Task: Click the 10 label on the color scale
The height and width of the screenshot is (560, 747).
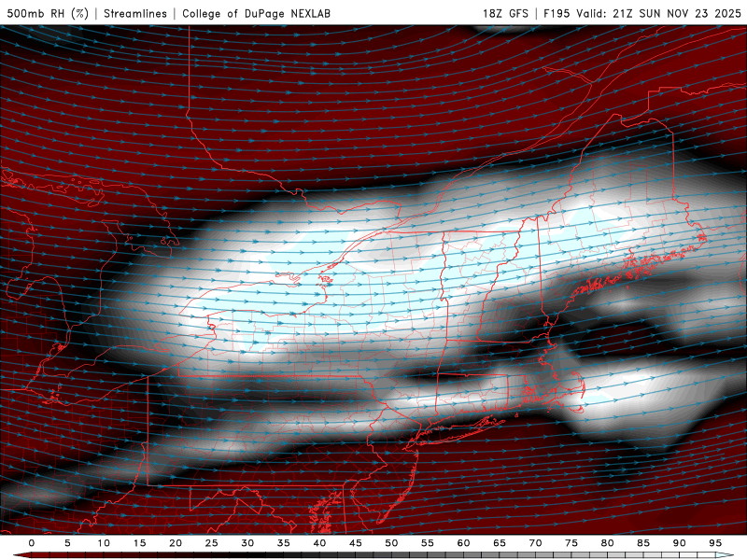Action: 104,543
